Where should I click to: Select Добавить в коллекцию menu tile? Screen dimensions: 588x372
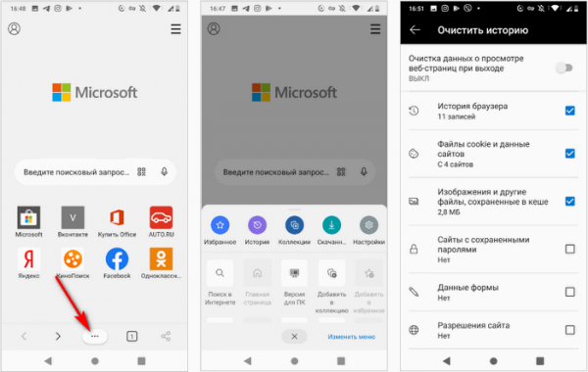pos(332,287)
